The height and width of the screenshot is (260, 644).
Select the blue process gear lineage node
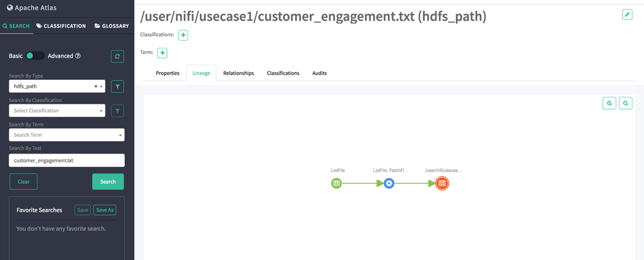pyautogui.click(x=389, y=183)
